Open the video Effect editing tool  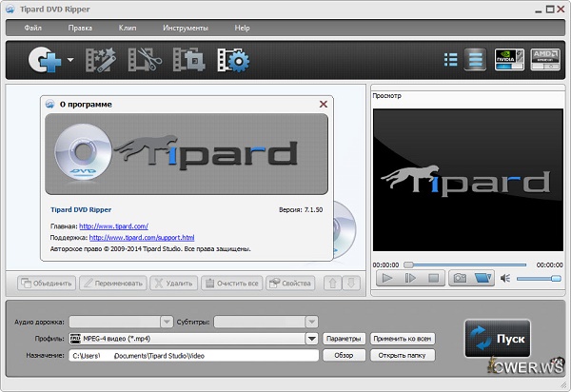101,60
